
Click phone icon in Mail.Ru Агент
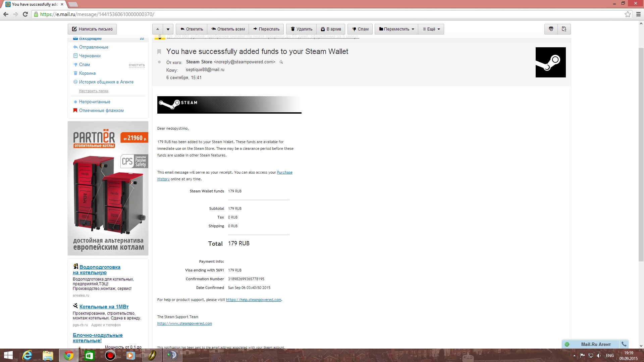624,344
